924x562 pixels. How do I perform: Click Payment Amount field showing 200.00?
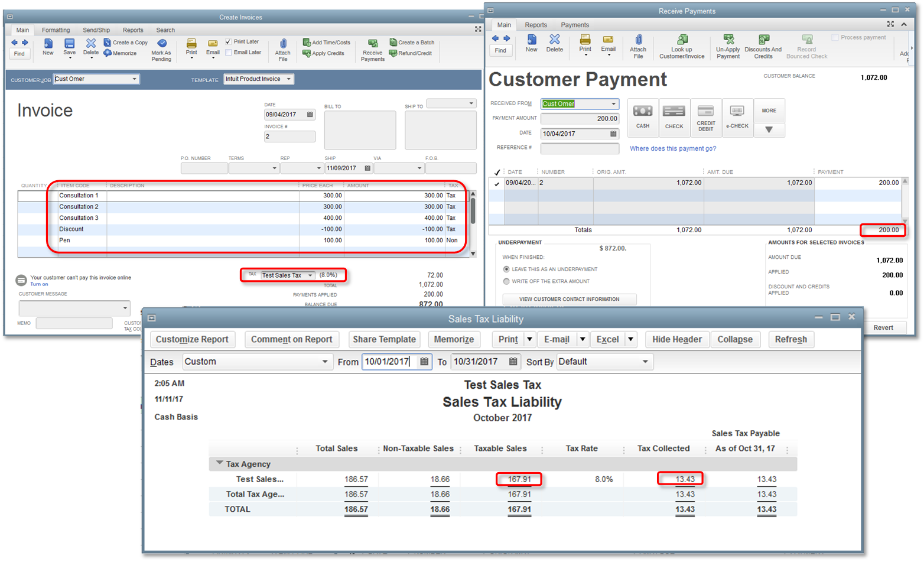(x=580, y=118)
